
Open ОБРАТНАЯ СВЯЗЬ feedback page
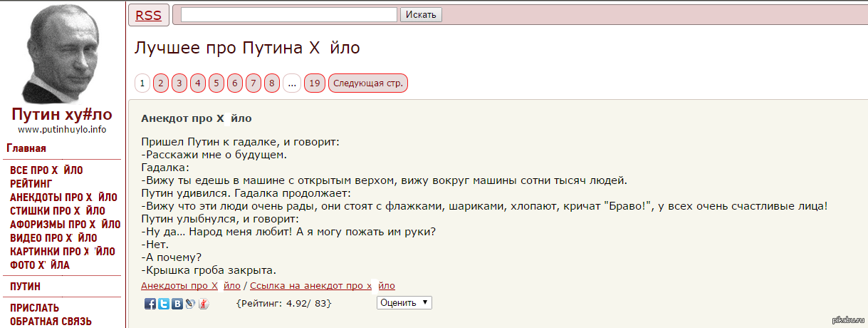tap(51, 322)
